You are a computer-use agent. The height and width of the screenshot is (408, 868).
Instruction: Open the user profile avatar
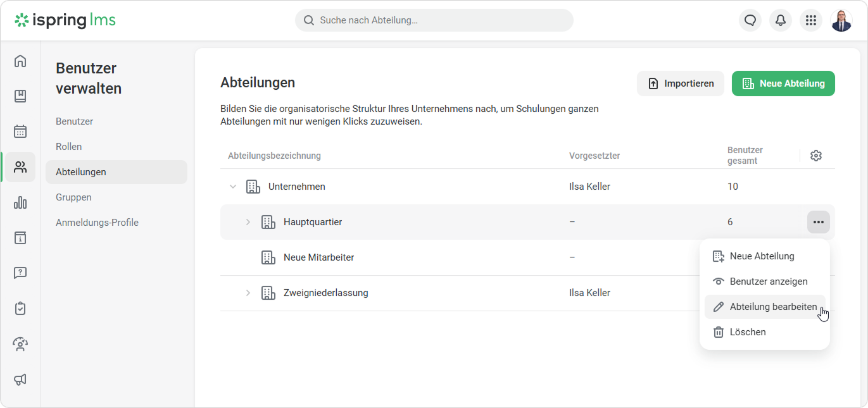point(841,20)
